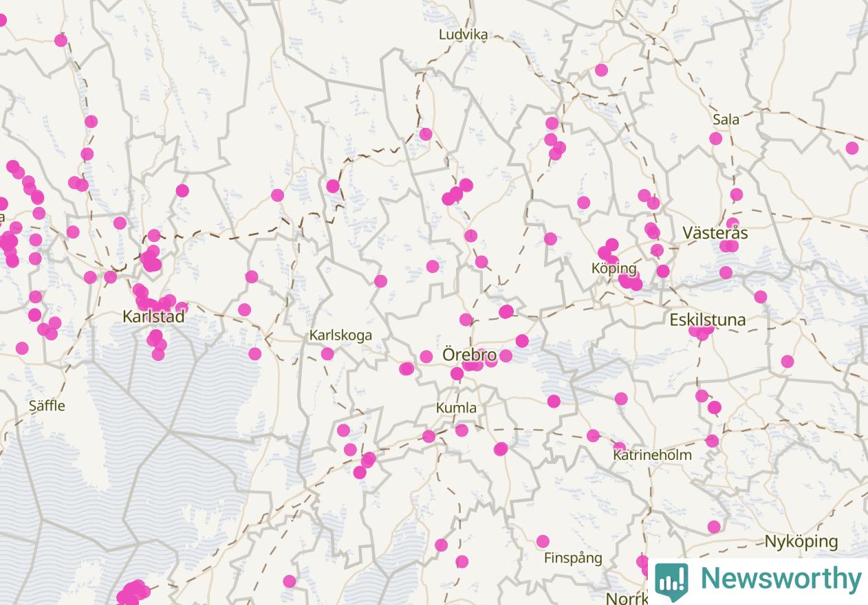Select the pink marker directly below Sala label
This screenshot has width=868, height=605.
715,138
